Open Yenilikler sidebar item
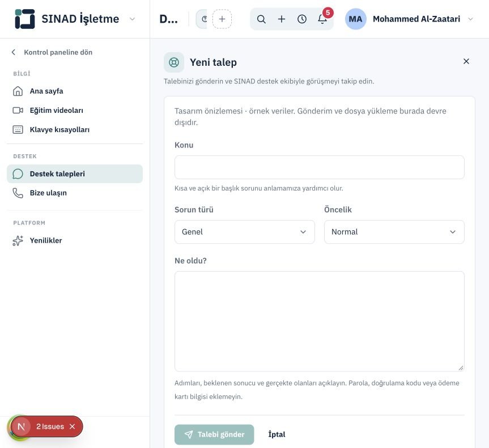The image size is (489, 448). point(75,240)
